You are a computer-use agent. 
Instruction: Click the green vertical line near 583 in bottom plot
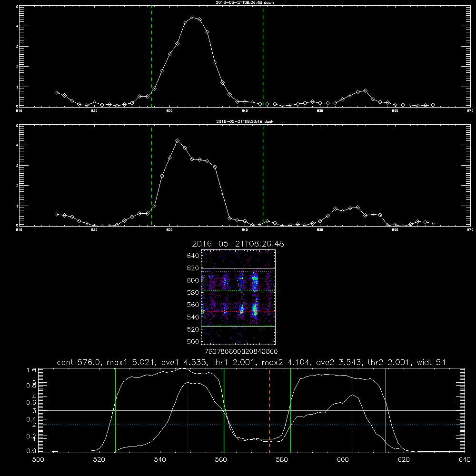point(290,410)
